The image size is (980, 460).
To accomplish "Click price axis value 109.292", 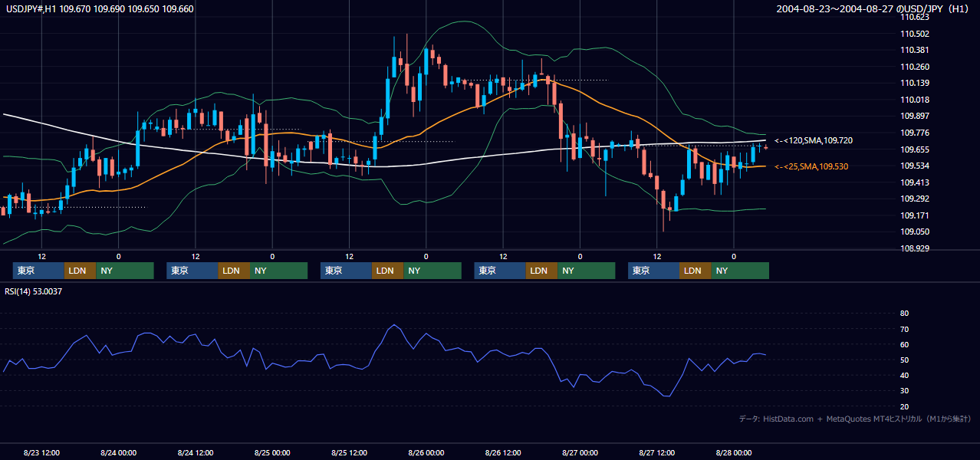I will 915,199.
